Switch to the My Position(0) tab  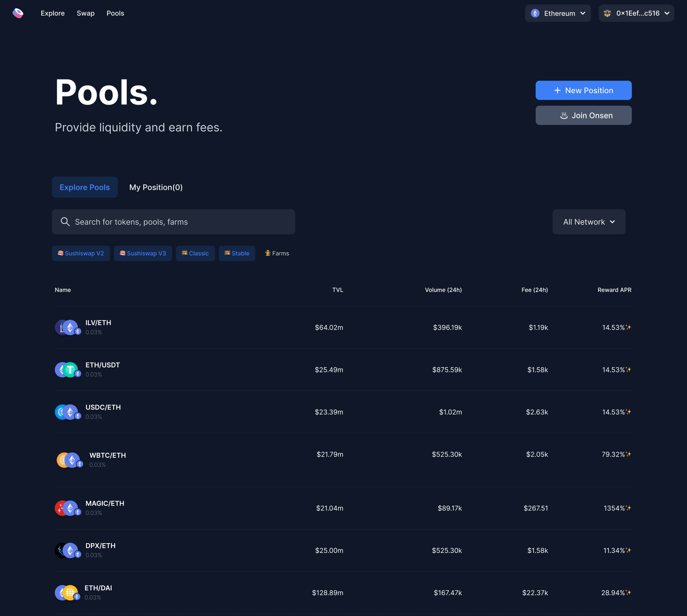(x=156, y=187)
